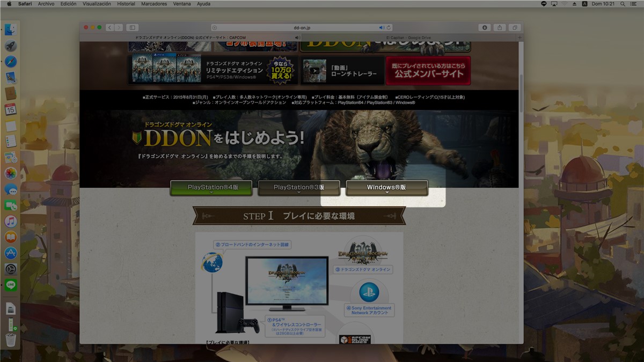Mute the DDON tab's speaker icon
The width and height of the screenshot is (644, 362).
point(297,38)
